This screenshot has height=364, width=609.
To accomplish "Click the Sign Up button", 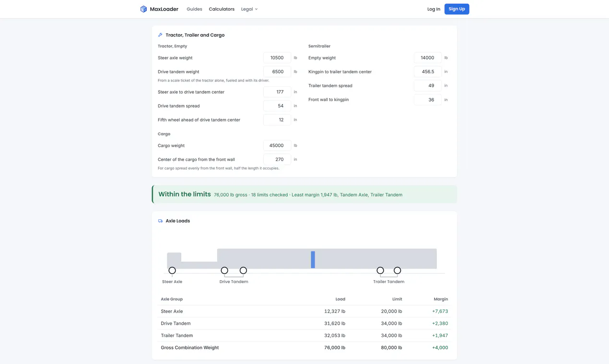I will 457,9.
